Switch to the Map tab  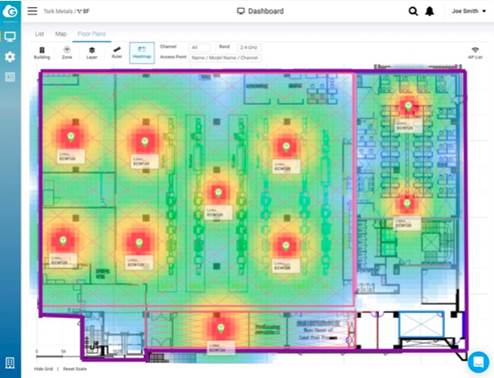pyautogui.click(x=61, y=34)
